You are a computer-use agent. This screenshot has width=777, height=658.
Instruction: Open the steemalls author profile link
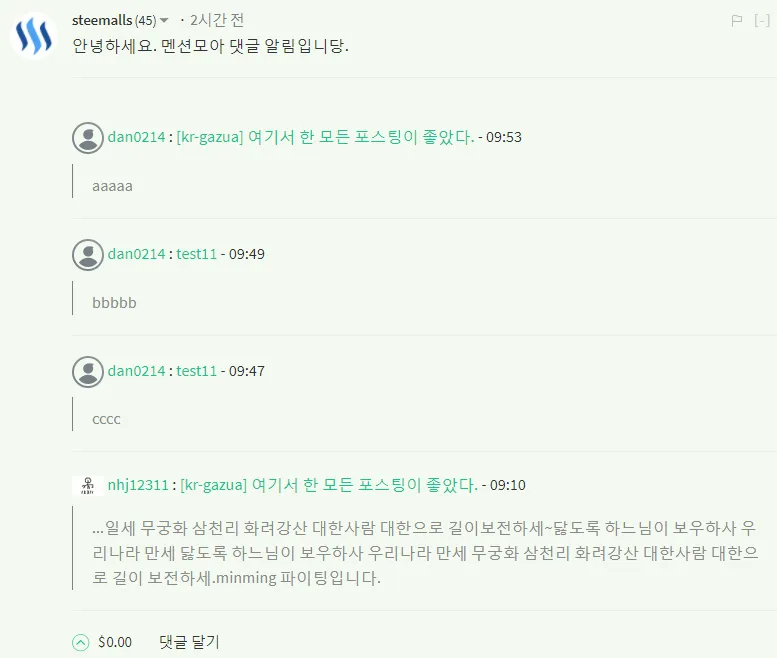[102, 20]
